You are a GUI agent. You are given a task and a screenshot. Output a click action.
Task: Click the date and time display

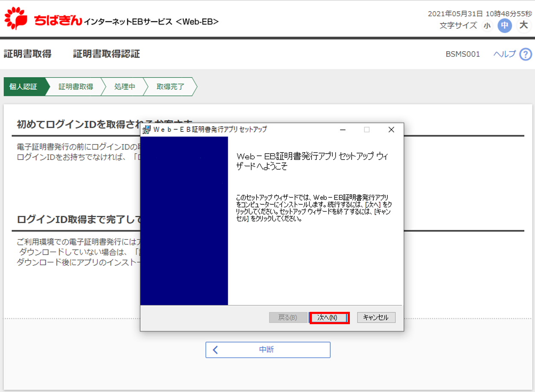click(x=480, y=14)
